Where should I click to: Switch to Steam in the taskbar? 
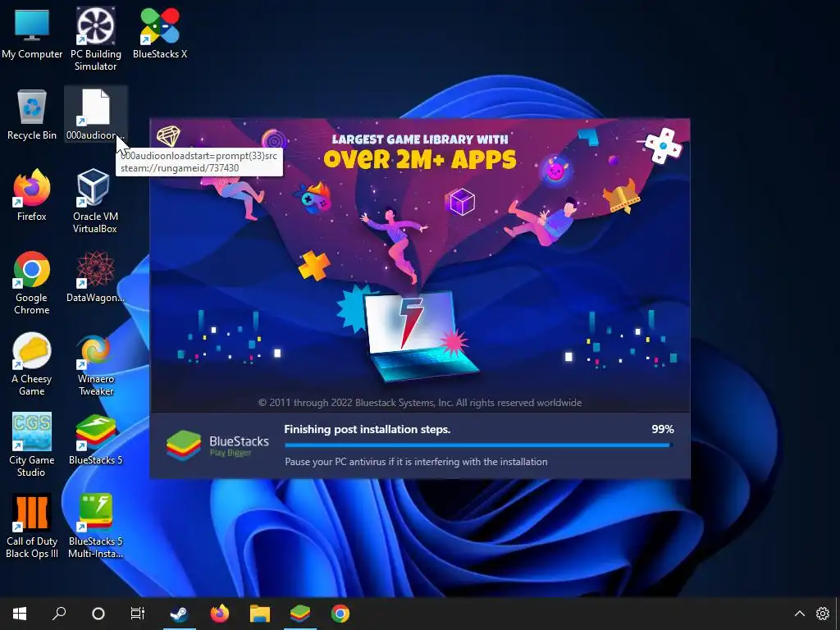pyautogui.click(x=180, y=614)
